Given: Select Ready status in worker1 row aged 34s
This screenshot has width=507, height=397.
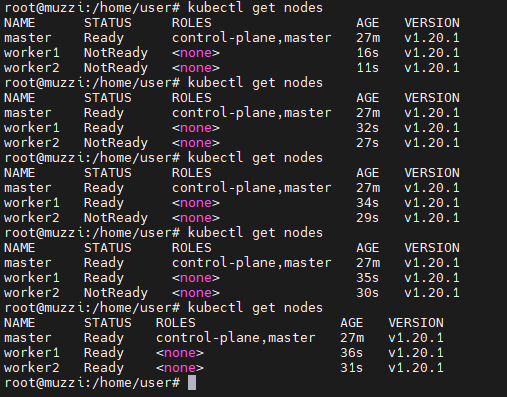Looking at the screenshot, I should coord(104,203).
